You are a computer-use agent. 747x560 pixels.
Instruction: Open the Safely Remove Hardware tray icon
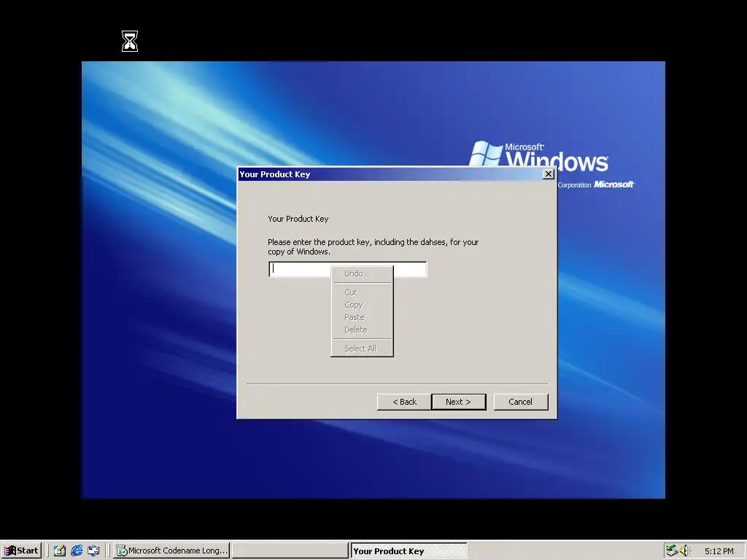point(672,551)
